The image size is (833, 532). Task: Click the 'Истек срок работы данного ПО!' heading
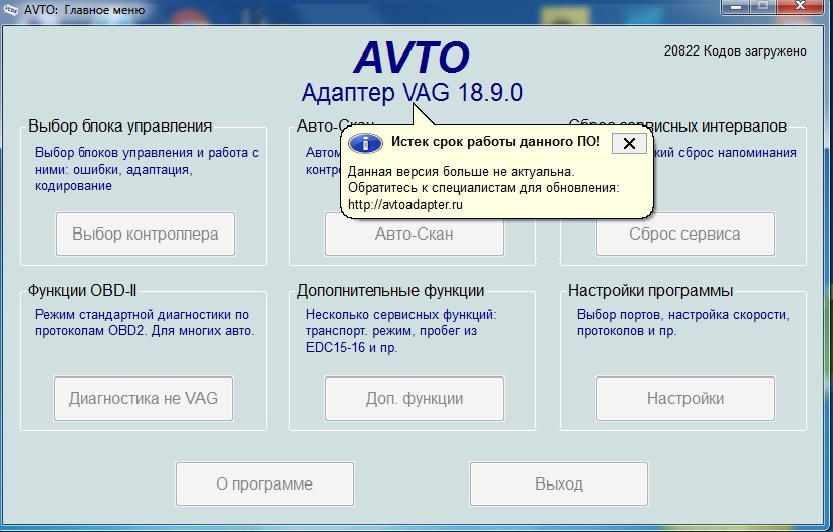pyautogui.click(x=495, y=141)
